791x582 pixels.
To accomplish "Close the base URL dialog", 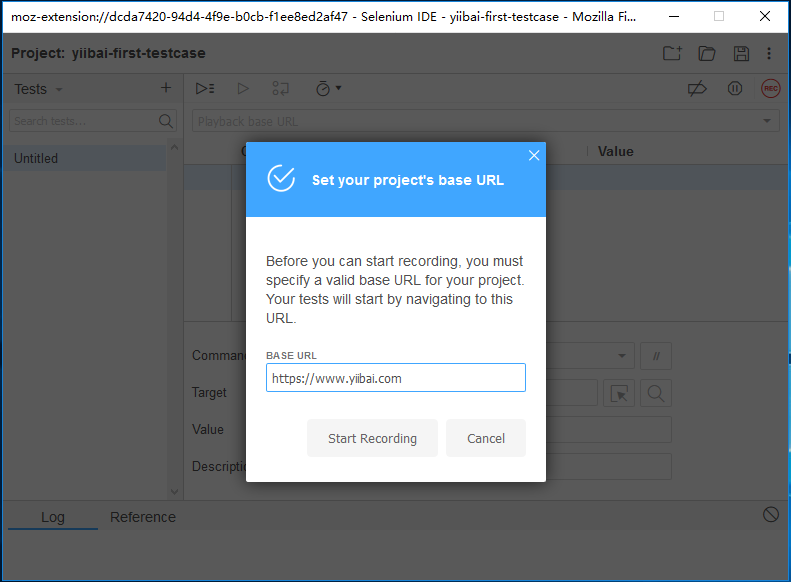I will pos(534,155).
